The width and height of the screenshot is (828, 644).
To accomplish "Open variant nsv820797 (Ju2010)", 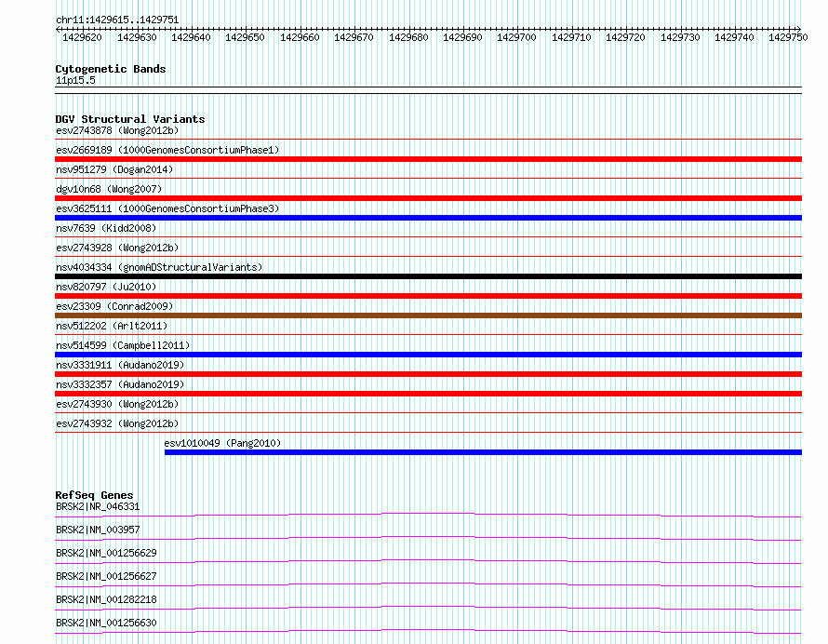I will [106, 287].
